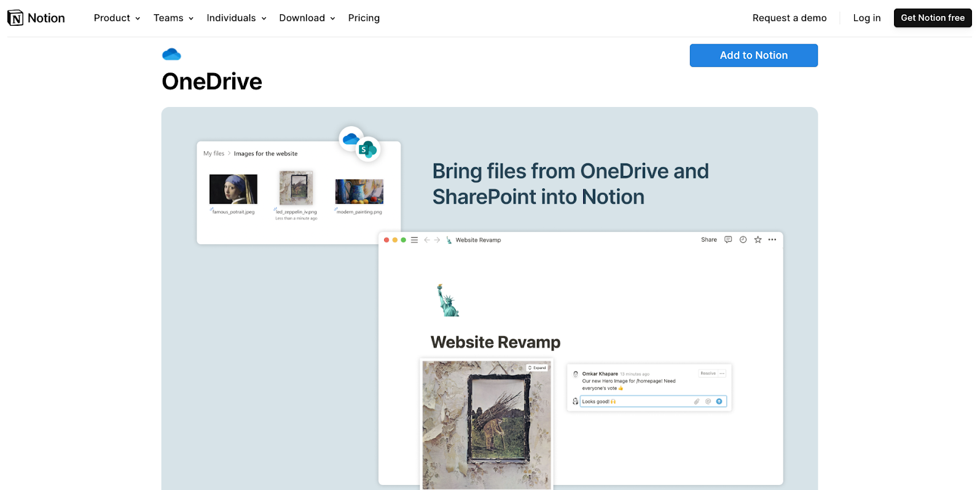The image size is (980, 490).
Task: Click the hamburger sidebar icon in mockup
Action: (x=414, y=240)
